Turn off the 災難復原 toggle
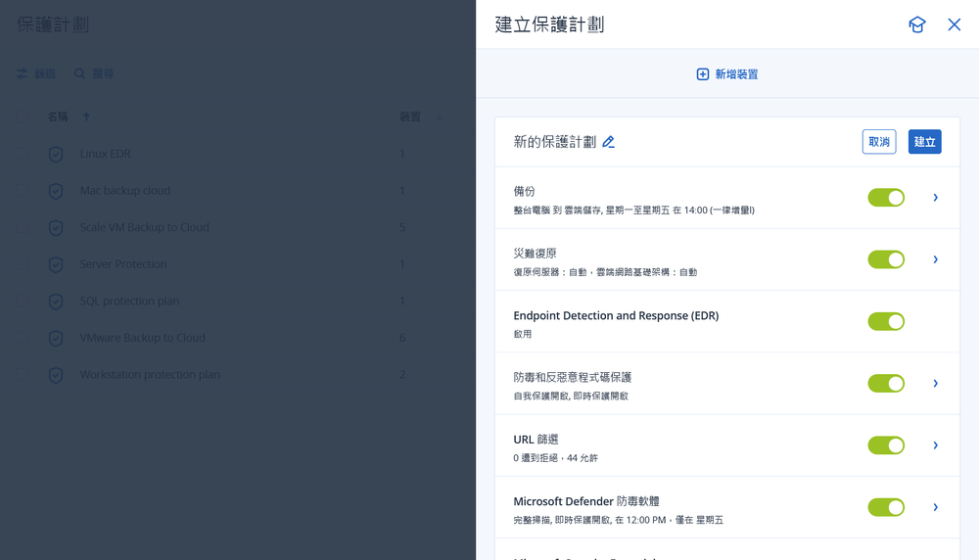The height and width of the screenshot is (560, 979). [886, 259]
